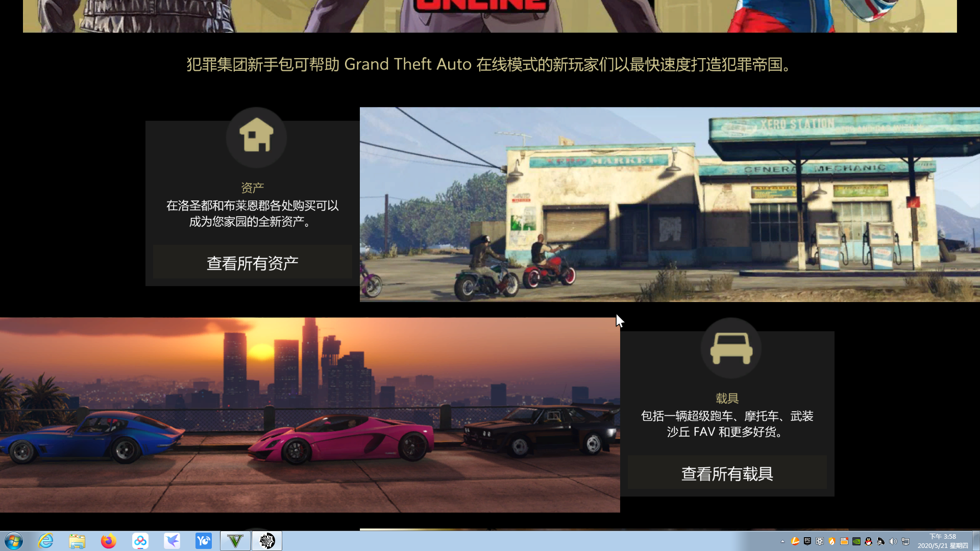
Task: Open Baidu Netdisk taskbar icon
Action: point(140,541)
